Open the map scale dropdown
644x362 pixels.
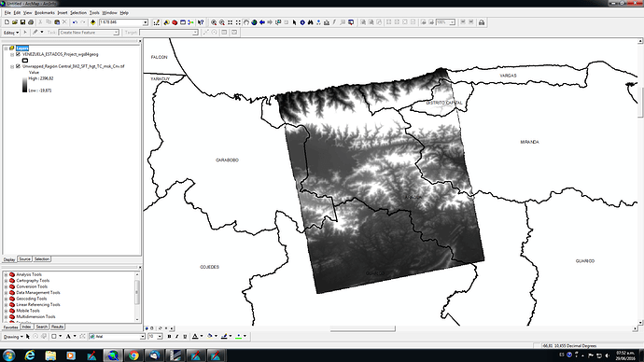(145, 22)
